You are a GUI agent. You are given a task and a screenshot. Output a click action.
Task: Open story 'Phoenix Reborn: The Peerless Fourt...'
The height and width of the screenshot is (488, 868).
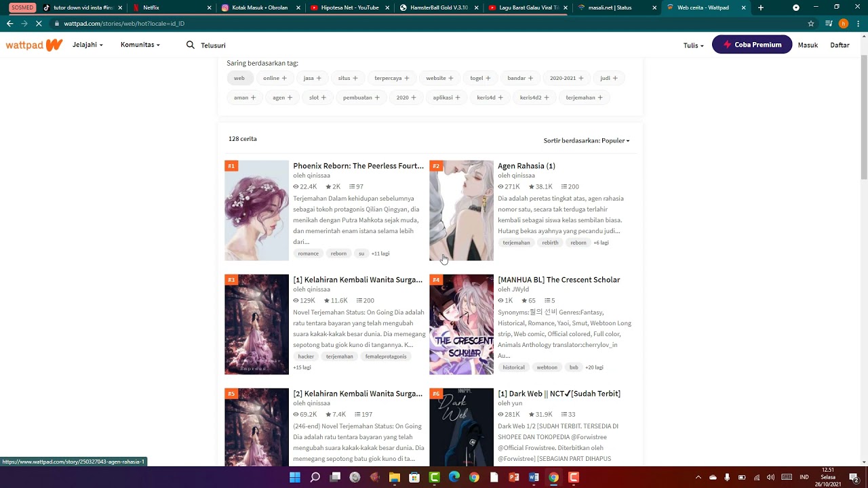click(358, 165)
